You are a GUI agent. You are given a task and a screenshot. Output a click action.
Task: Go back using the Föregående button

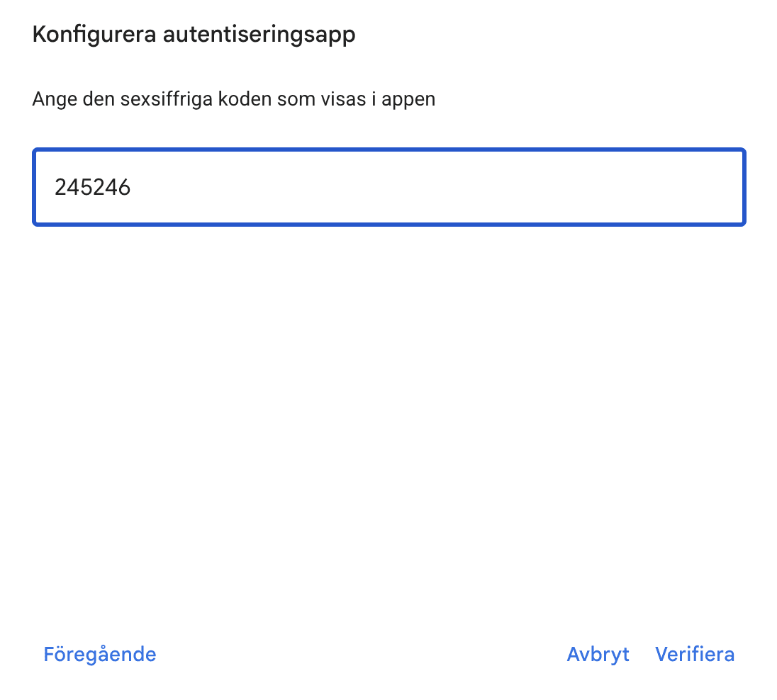(x=99, y=655)
